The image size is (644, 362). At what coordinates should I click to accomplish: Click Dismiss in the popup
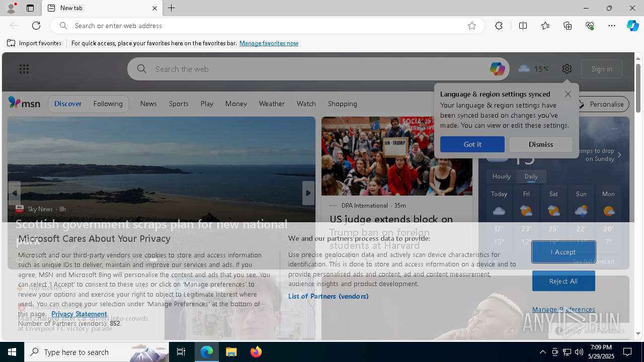coord(540,144)
